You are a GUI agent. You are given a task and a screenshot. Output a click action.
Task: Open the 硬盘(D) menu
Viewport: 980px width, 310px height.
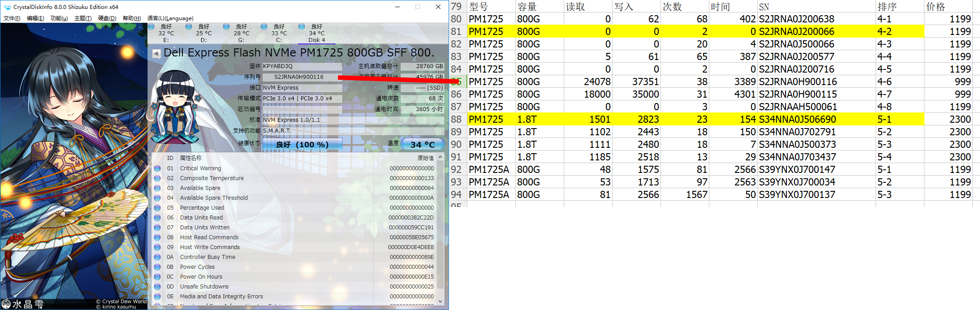point(107,18)
